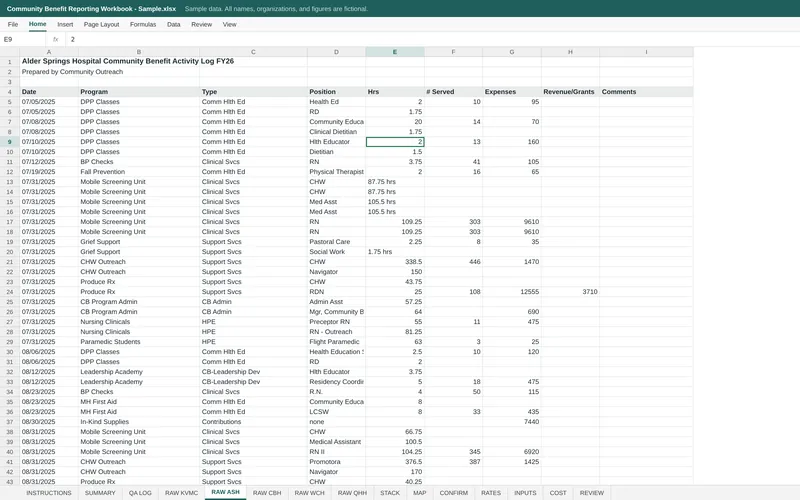Select column A header
Screen dimensions: 800x500
tap(49, 52)
